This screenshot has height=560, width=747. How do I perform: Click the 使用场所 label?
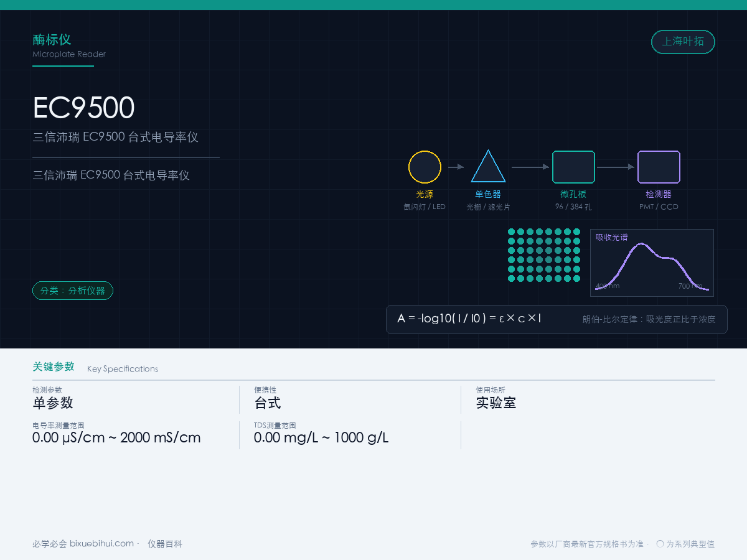coord(491,390)
